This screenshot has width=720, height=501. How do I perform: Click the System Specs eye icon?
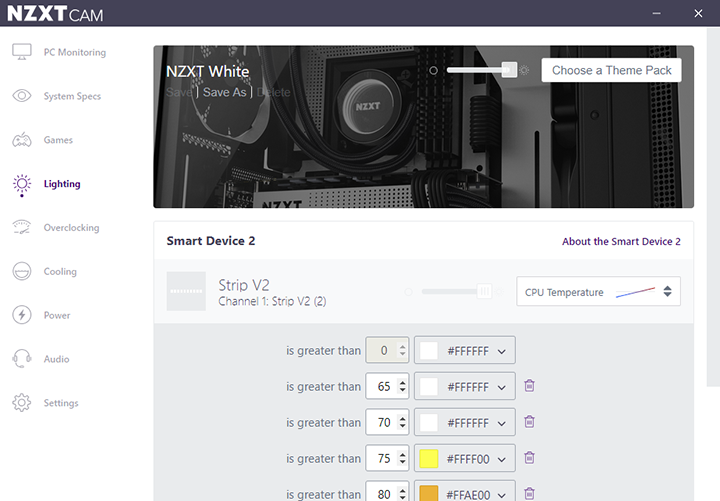click(21, 96)
